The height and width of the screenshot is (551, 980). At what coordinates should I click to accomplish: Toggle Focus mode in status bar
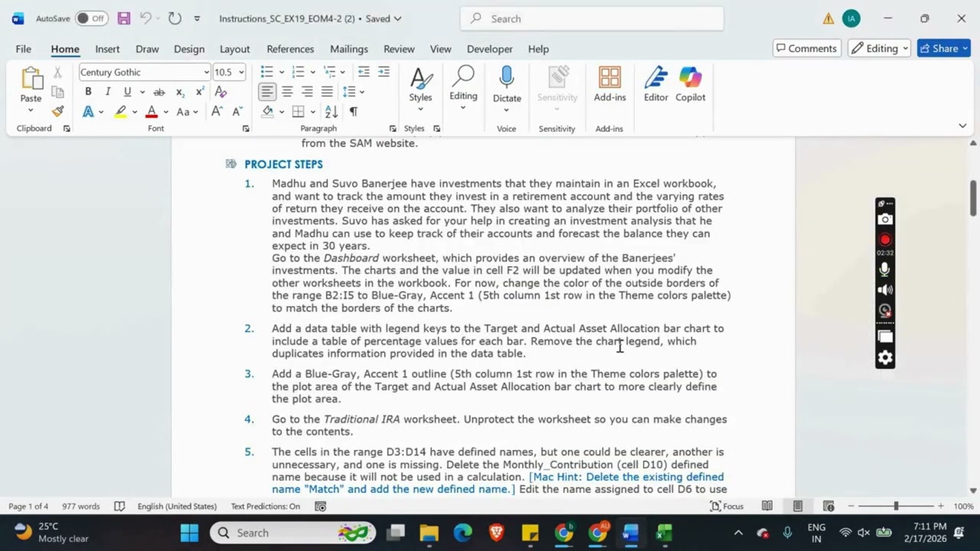[726, 506]
